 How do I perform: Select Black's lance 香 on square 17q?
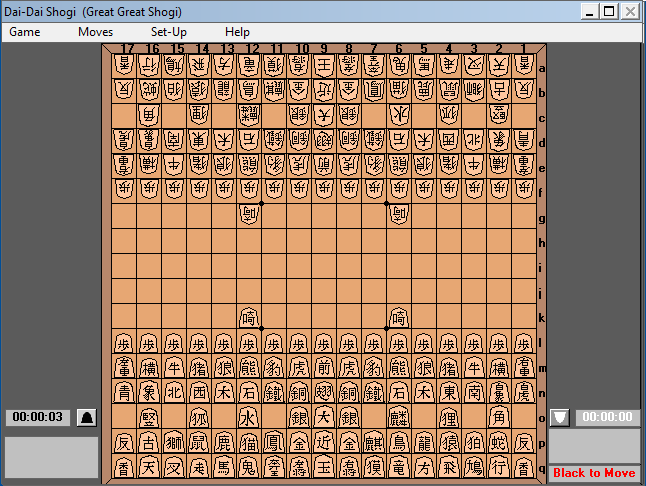(x=124, y=467)
